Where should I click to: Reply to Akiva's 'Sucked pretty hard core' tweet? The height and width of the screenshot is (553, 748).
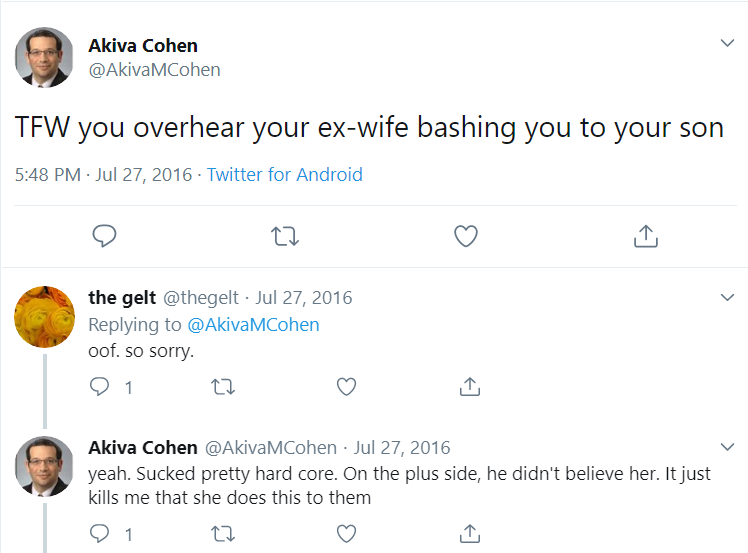pyautogui.click(x=99, y=533)
